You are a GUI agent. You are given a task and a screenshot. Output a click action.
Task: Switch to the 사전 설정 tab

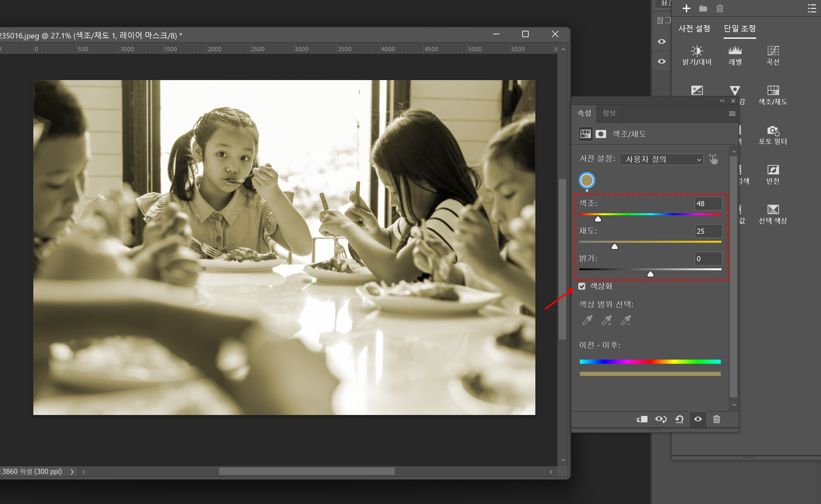tap(694, 29)
